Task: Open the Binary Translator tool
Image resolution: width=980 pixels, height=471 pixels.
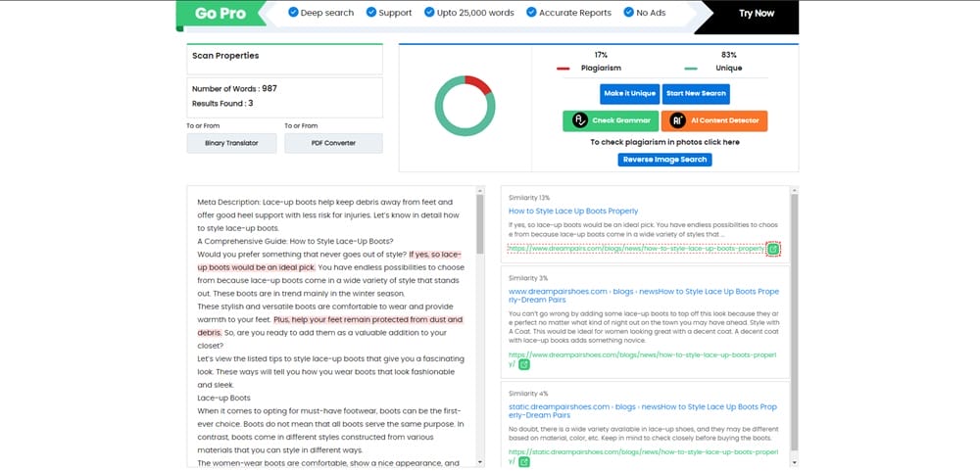Action: pyautogui.click(x=231, y=143)
